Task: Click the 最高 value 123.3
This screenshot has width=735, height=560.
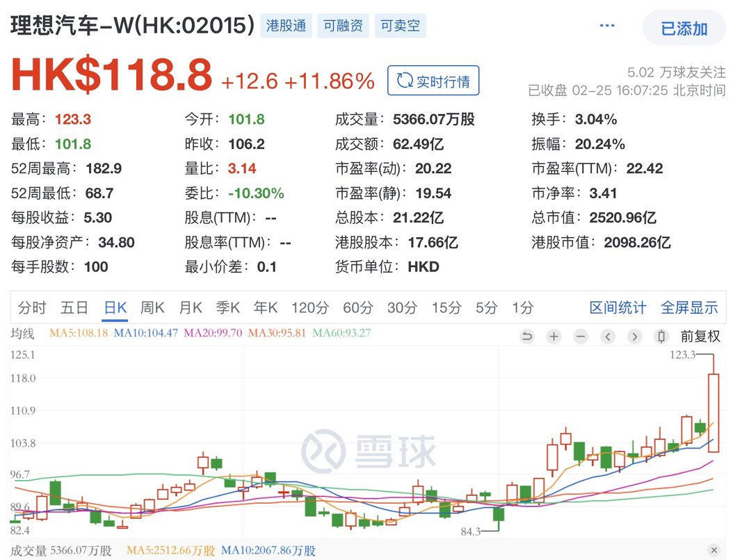Action: tap(72, 119)
